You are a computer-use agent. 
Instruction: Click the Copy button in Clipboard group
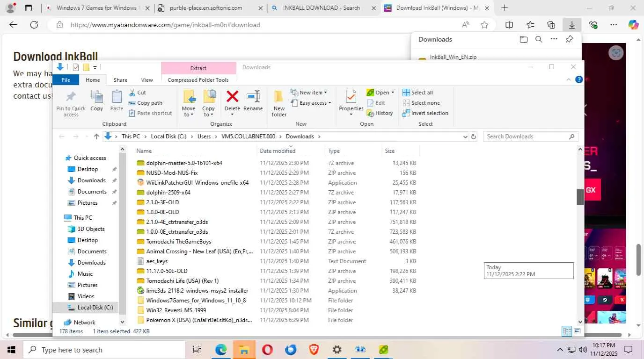pos(97,101)
